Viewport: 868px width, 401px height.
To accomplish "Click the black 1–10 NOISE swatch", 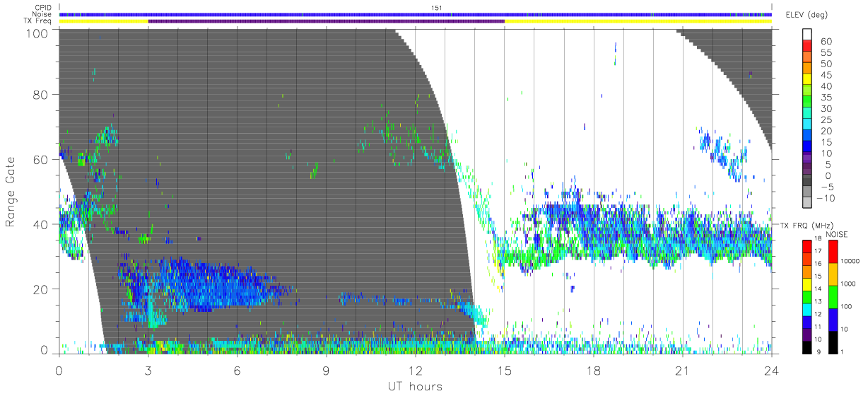I will point(835,341).
